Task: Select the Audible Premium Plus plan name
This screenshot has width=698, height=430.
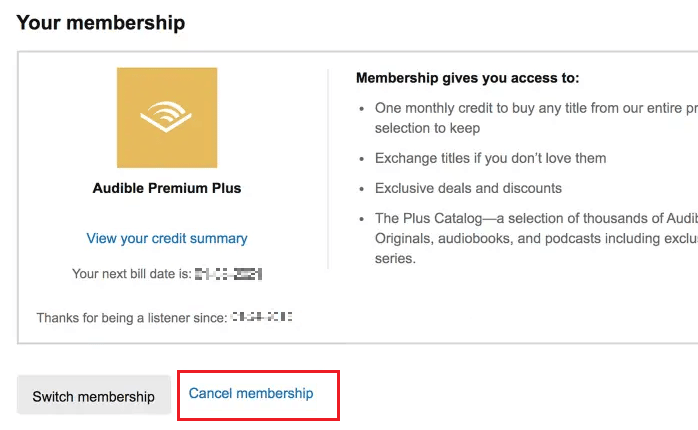Action: click(x=167, y=188)
